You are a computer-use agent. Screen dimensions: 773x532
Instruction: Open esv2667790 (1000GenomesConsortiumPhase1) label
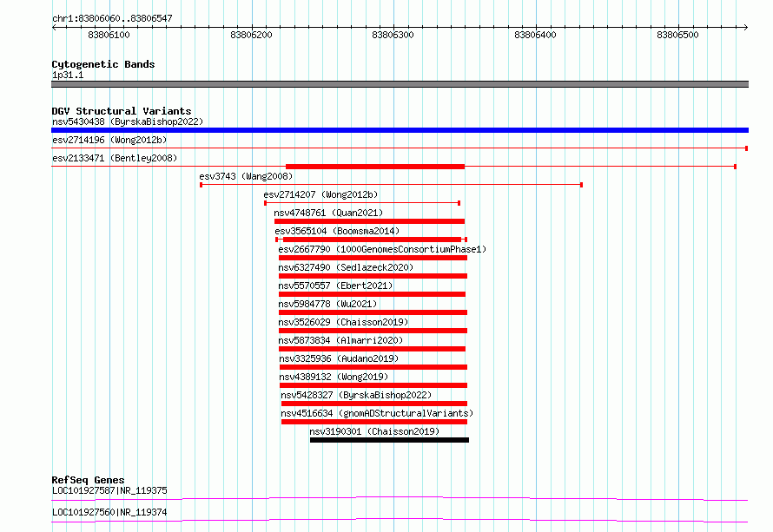click(x=382, y=249)
